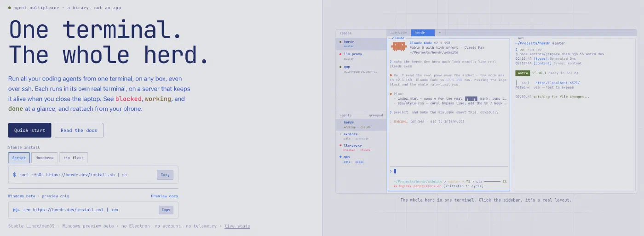Select the Script install tab
The image size is (644, 236).
tap(19, 158)
